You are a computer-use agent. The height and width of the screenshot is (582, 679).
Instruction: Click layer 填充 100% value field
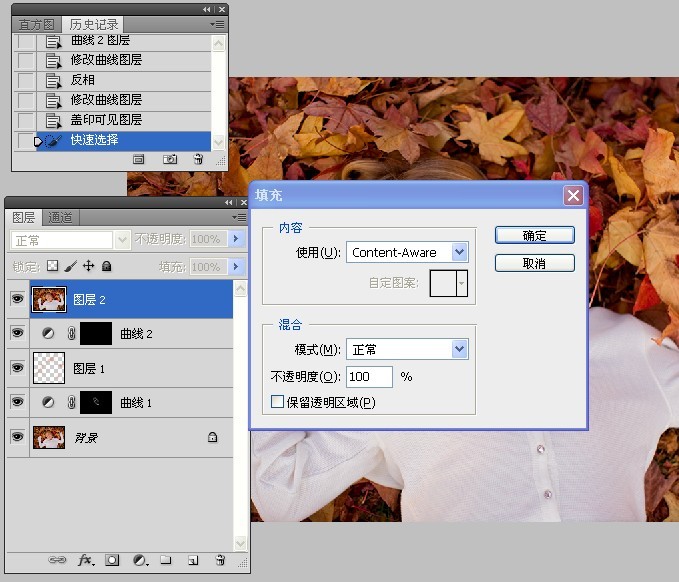point(208,267)
